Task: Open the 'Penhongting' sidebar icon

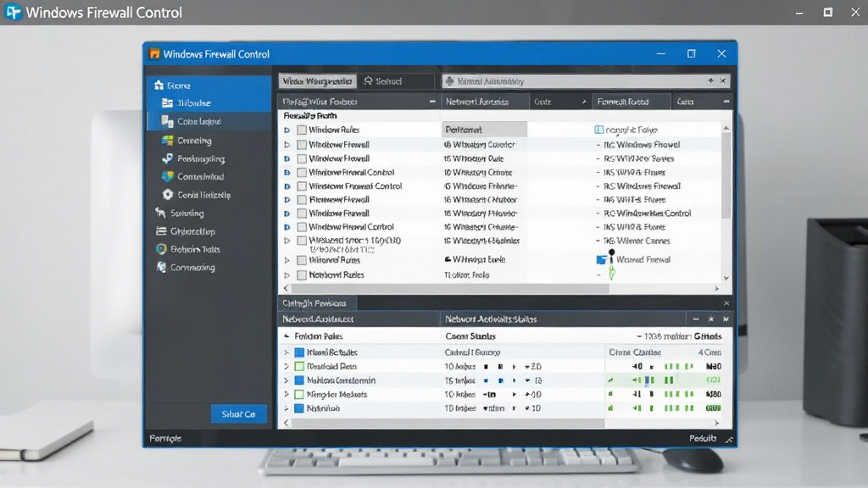Action: click(x=167, y=158)
